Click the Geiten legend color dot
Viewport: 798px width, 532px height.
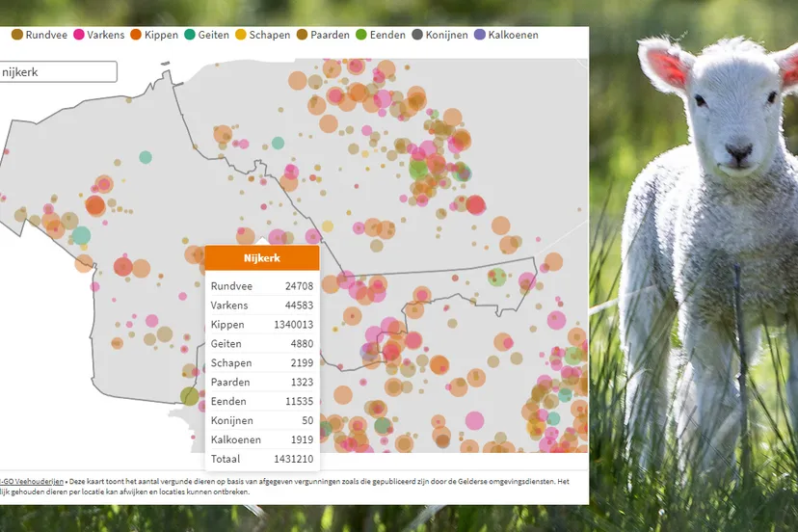tap(190, 35)
